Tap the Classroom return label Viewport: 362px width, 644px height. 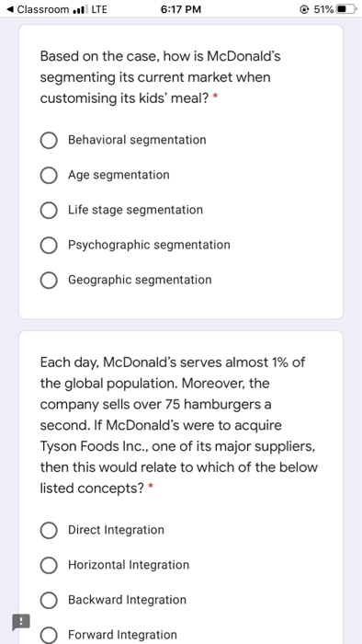(43, 9)
